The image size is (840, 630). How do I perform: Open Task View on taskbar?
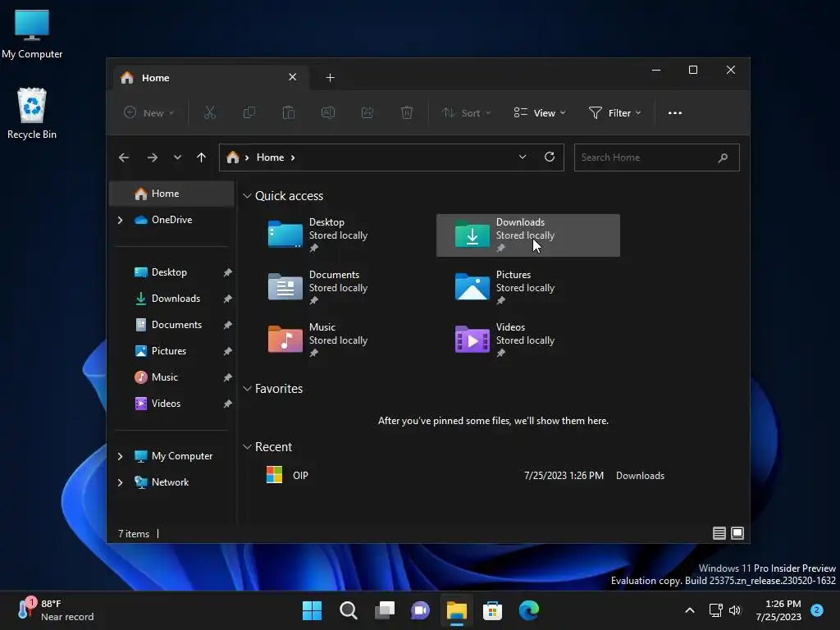[x=385, y=610]
